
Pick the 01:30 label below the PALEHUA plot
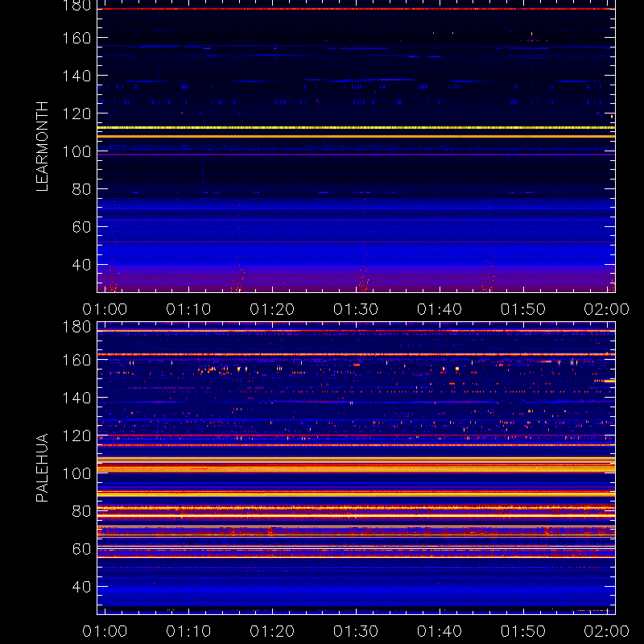tap(356, 631)
